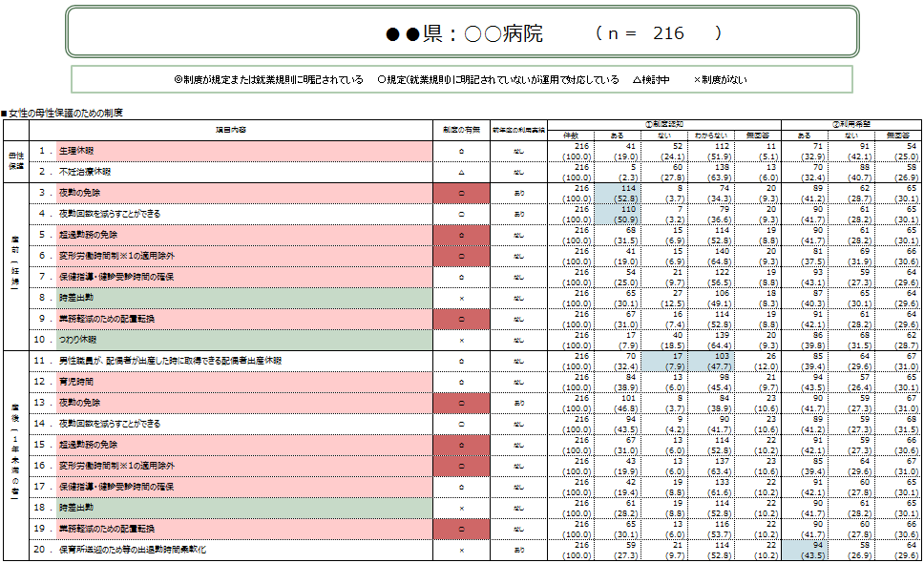Viewport: 924px width, 563px height.
Task: Click 'あり' usage record in row 3
Action: pyautogui.click(x=518, y=193)
